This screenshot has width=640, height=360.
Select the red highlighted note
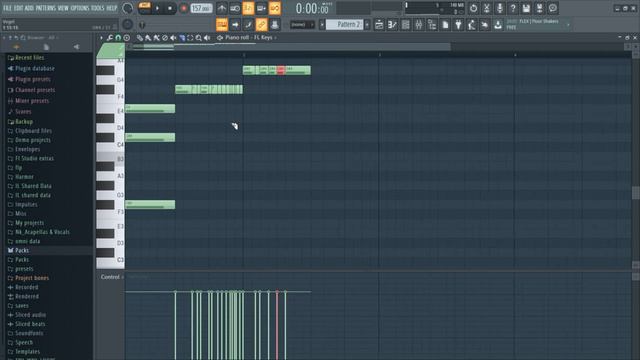(281, 70)
